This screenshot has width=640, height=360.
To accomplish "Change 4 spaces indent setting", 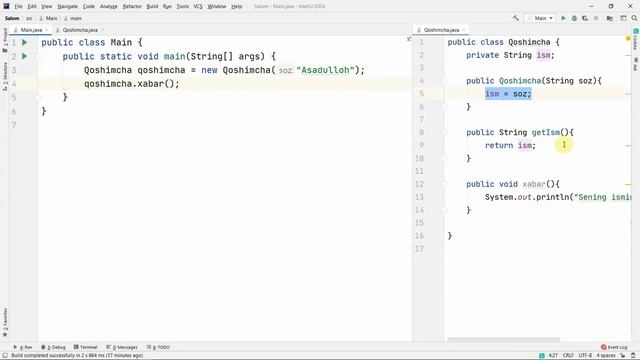I will [605, 356].
